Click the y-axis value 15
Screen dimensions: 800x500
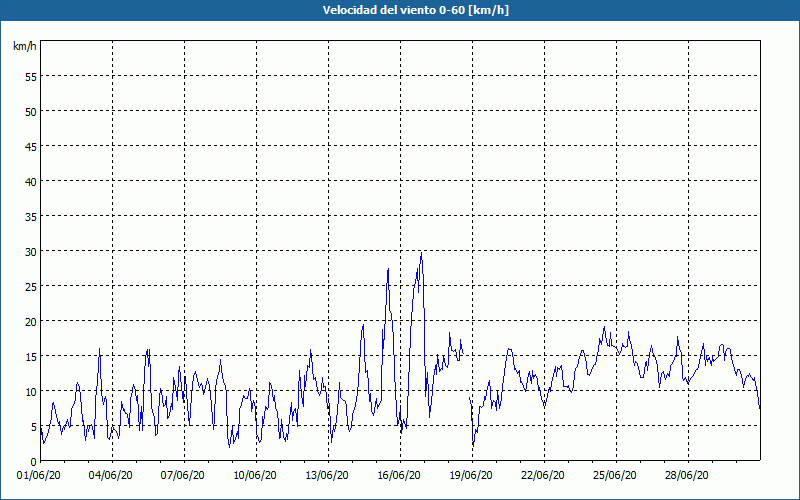[31, 357]
